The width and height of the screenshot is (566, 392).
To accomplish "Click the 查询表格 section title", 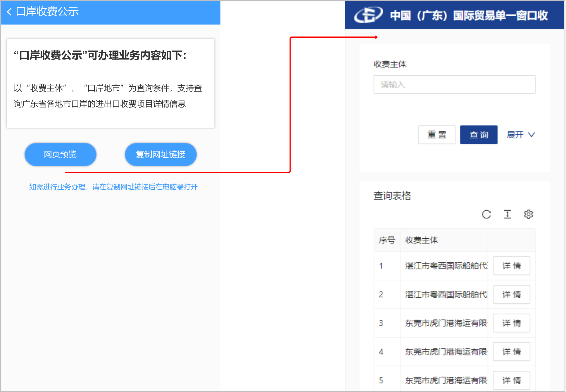I will [x=392, y=196].
